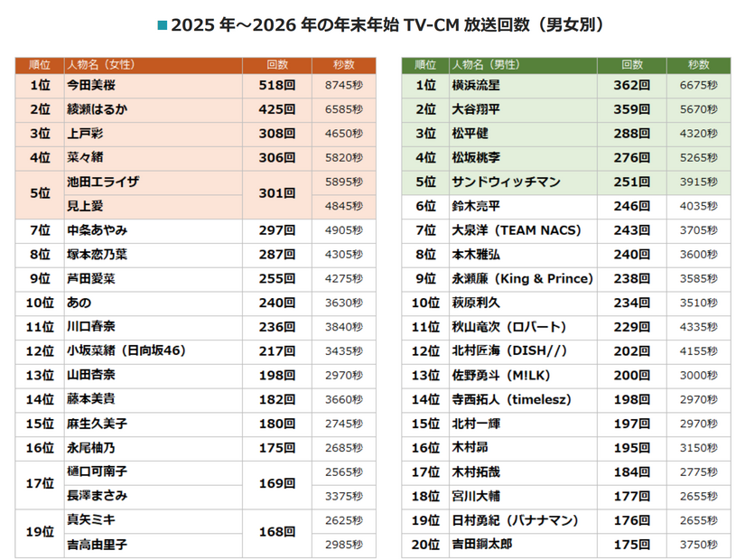
Task: Click the 人物名（男性） column header
Action: tap(513, 65)
